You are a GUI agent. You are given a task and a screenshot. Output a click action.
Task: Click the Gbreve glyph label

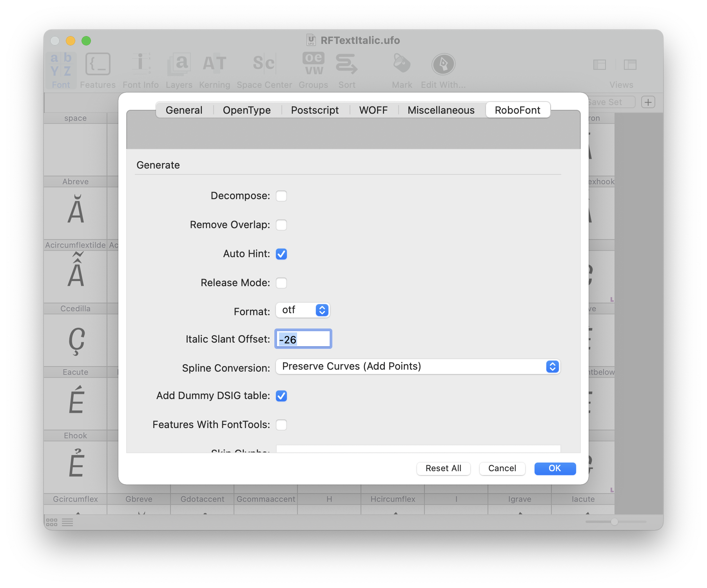tap(139, 499)
